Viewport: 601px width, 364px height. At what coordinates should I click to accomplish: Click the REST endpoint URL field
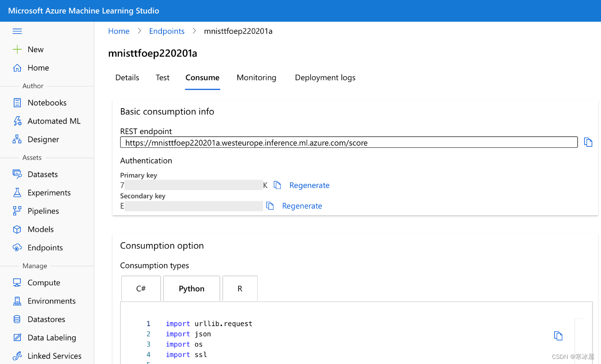point(348,143)
